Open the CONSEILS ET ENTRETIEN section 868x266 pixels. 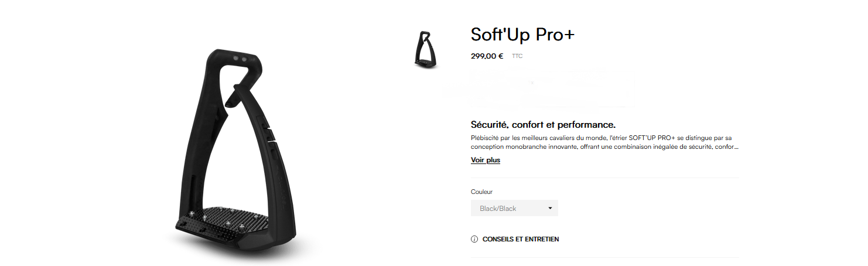coord(520,239)
